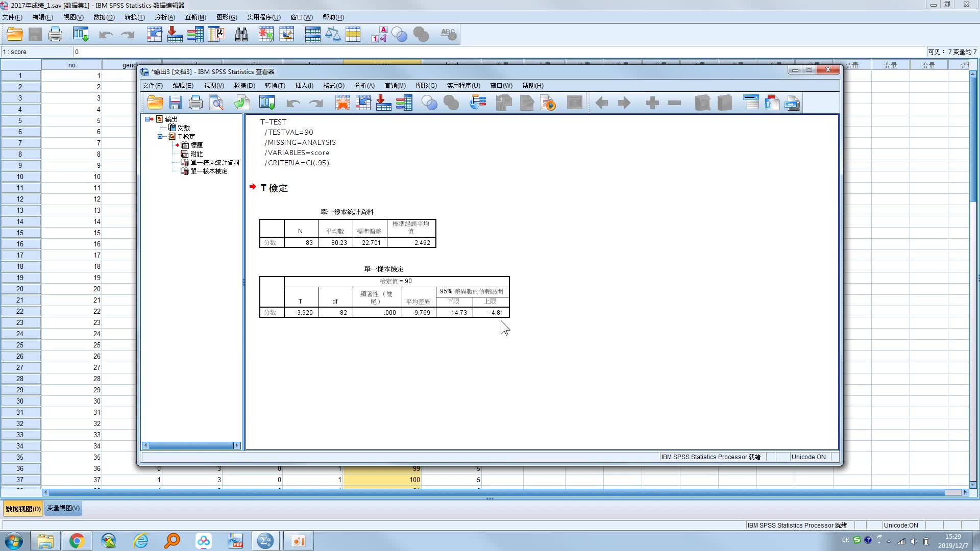Collapse the T 檢定 tree node

coord(160,136)
